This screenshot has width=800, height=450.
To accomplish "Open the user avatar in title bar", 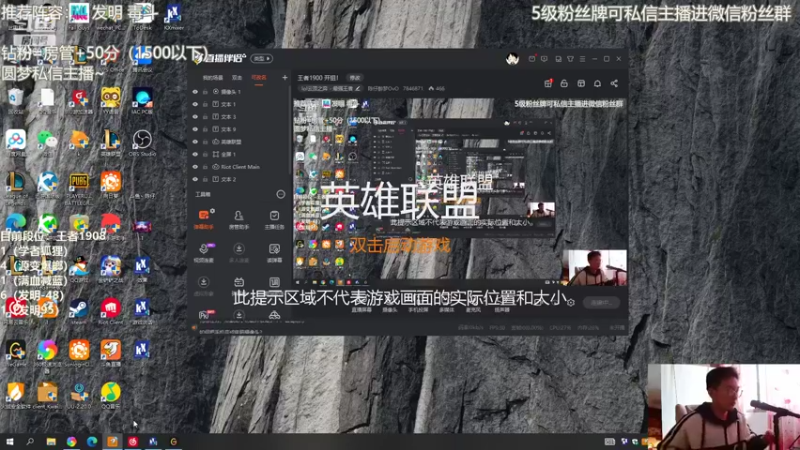I will click(x=512, y=59).
